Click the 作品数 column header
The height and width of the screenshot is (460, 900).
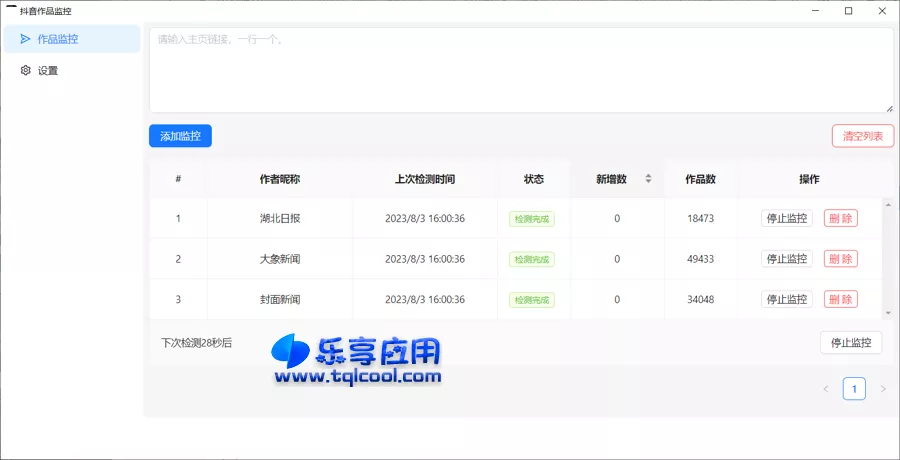[x=700, y=179]
